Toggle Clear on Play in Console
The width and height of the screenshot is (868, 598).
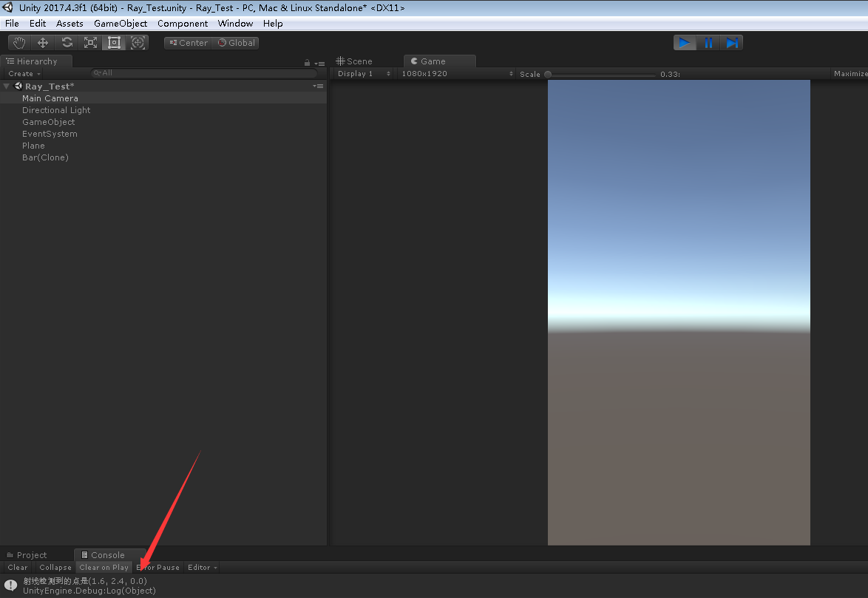coord(104,568)
